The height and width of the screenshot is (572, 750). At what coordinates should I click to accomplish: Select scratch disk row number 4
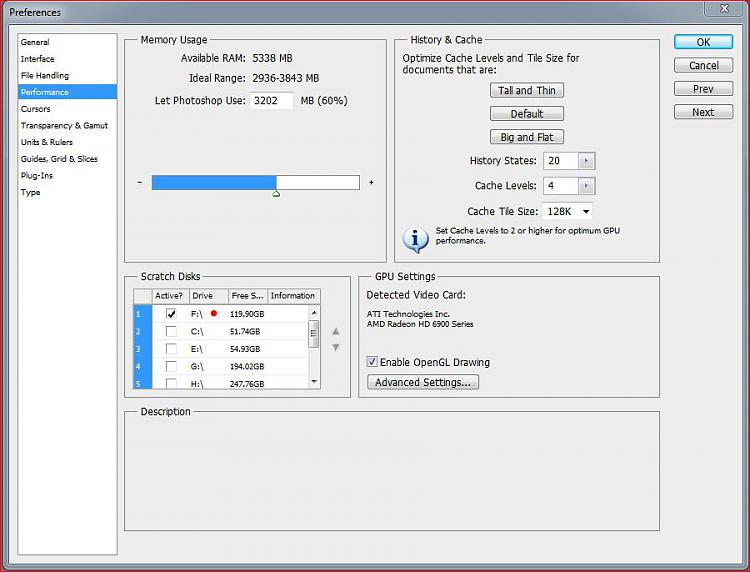tap(143, 366)
